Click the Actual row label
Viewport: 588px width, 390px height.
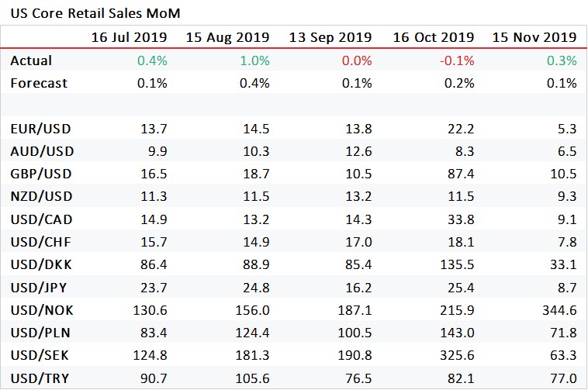31,60
